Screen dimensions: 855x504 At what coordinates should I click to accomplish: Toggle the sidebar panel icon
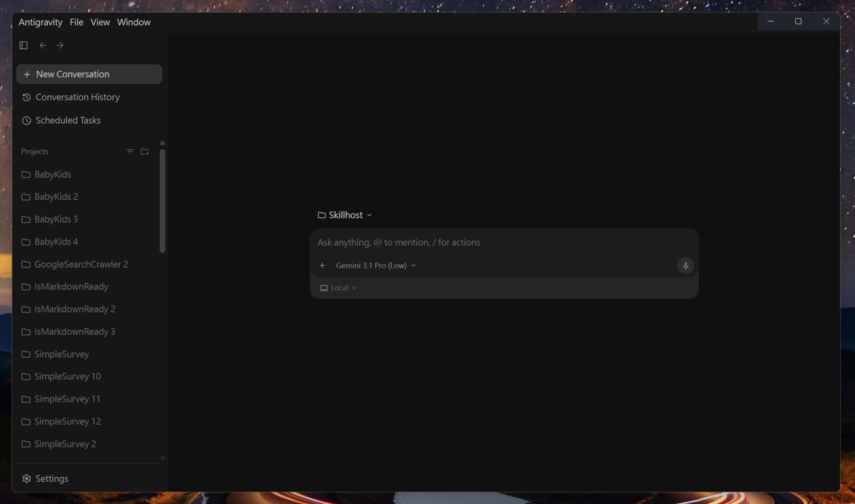tap(23, 45)
